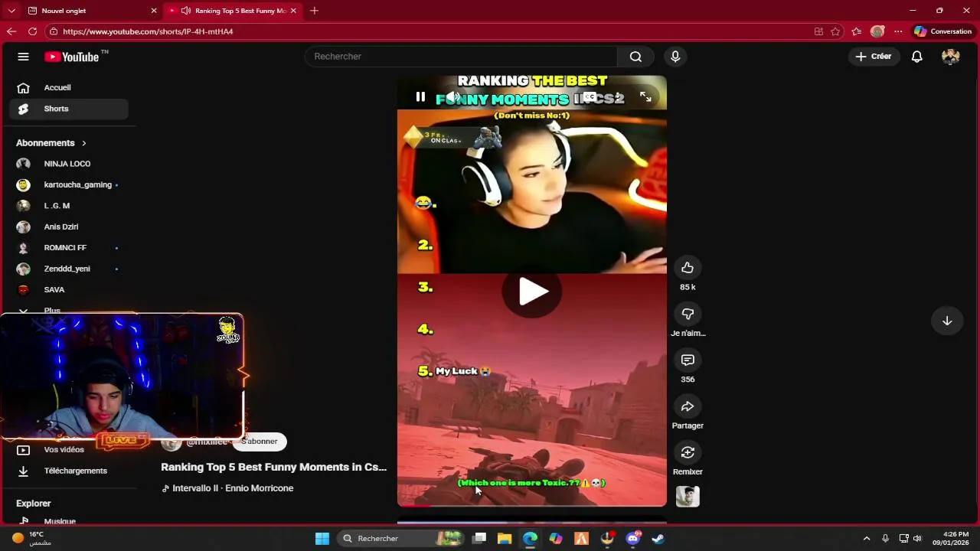The width and height of the screenshot is (980, 551).
Task: Open the short's title text
Action: coord(273,467)
